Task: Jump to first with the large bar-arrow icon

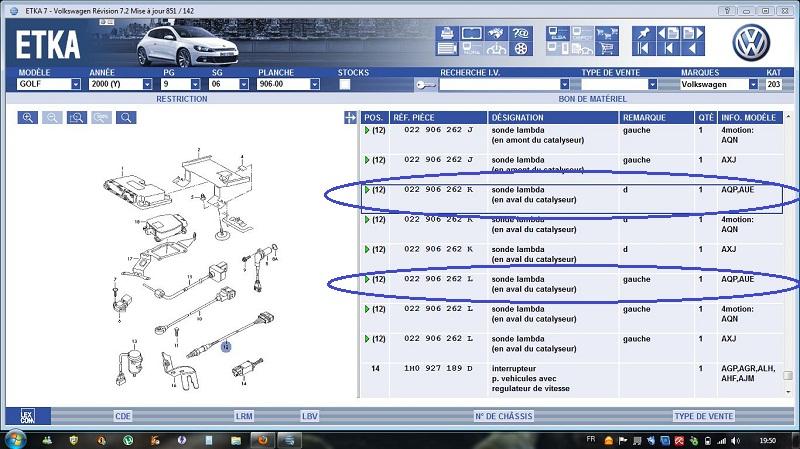Action: [643, 49]
